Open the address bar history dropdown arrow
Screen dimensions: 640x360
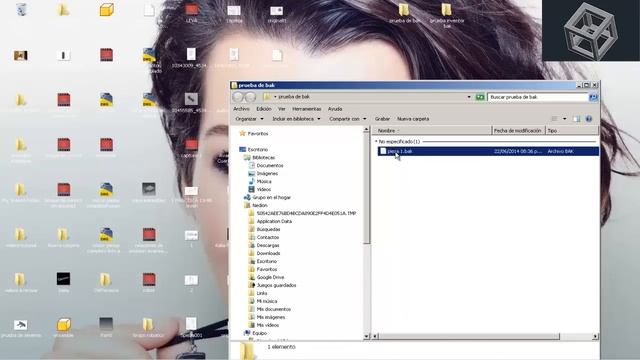[x=469, y=97]
